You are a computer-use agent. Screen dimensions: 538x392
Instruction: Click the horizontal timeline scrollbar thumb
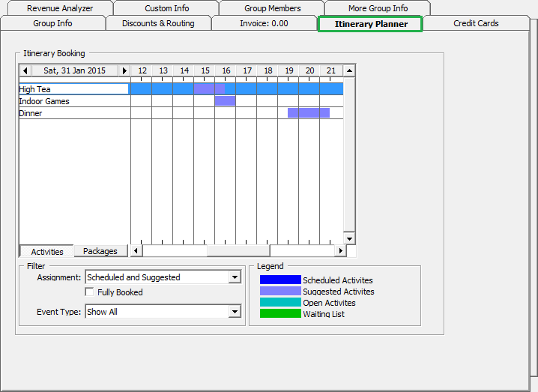pyautogui.click(x=238, y=250)
